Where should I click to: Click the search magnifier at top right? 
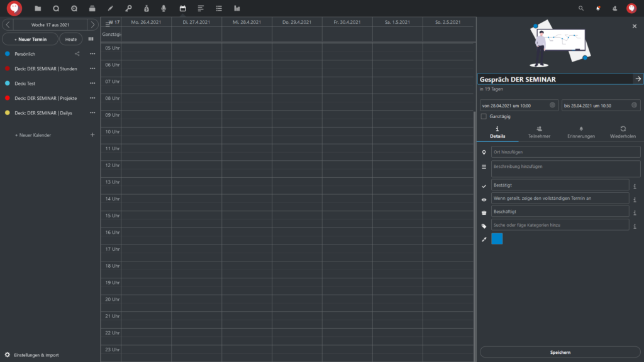(x=580, y=9)
